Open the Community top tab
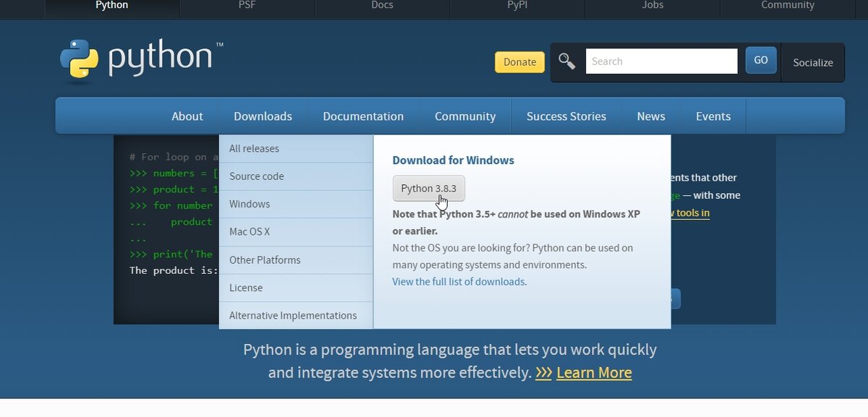Viewport: 868px width, 417px height. point(788,7)
